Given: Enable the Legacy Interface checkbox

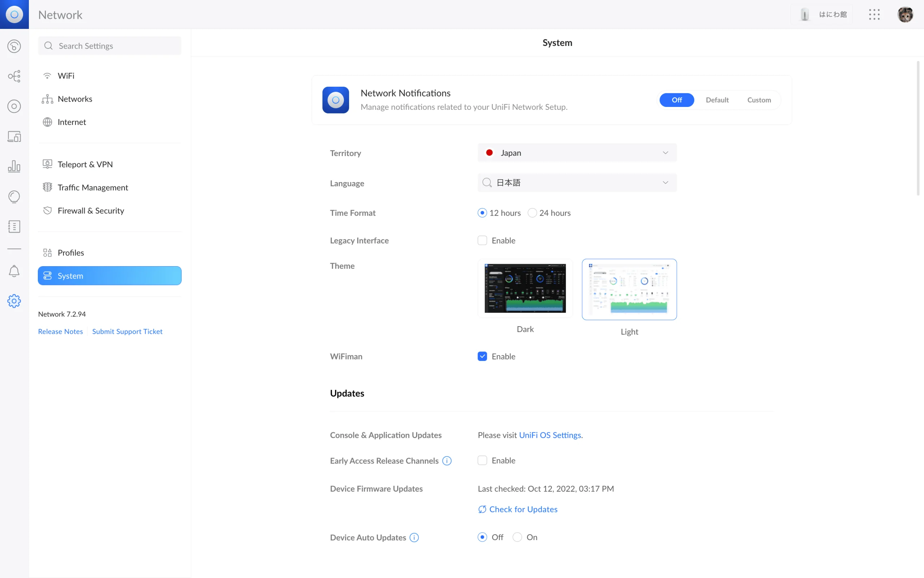Looking at the screenshot, I should tap(482, 241).
